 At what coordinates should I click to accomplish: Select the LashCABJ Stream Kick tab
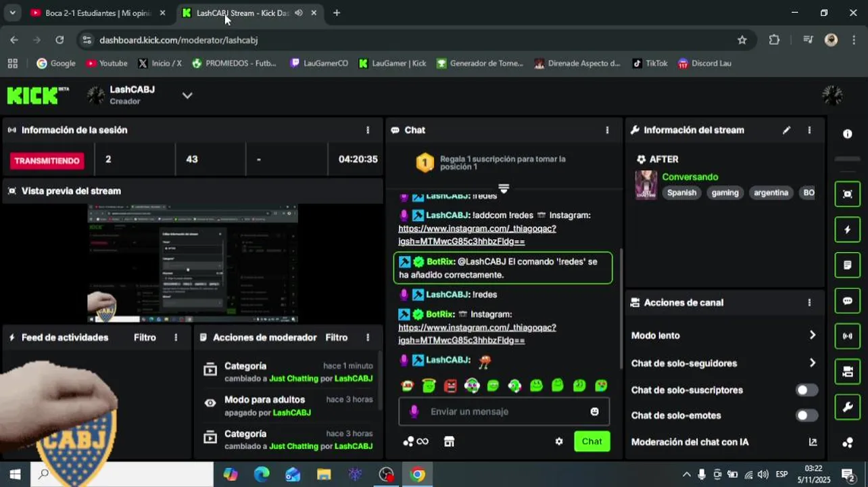pyautogui.click(x=249, y=13)
